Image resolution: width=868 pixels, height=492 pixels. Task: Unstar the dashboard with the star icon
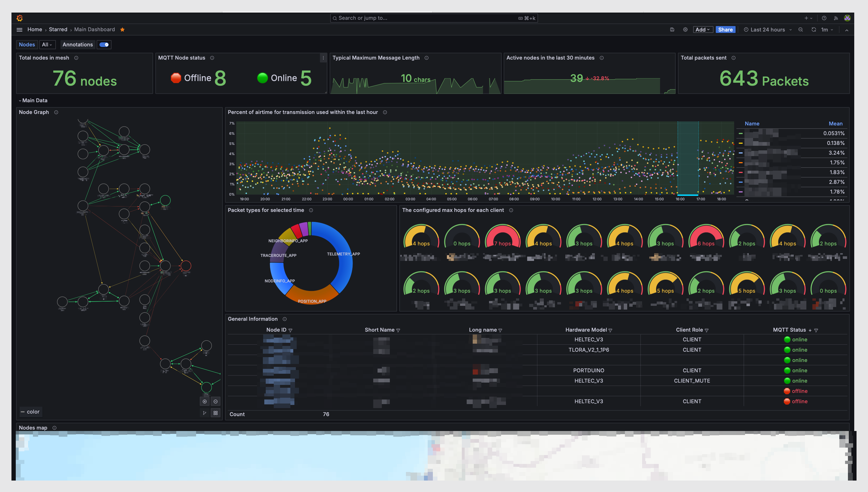tap(122, 30)
